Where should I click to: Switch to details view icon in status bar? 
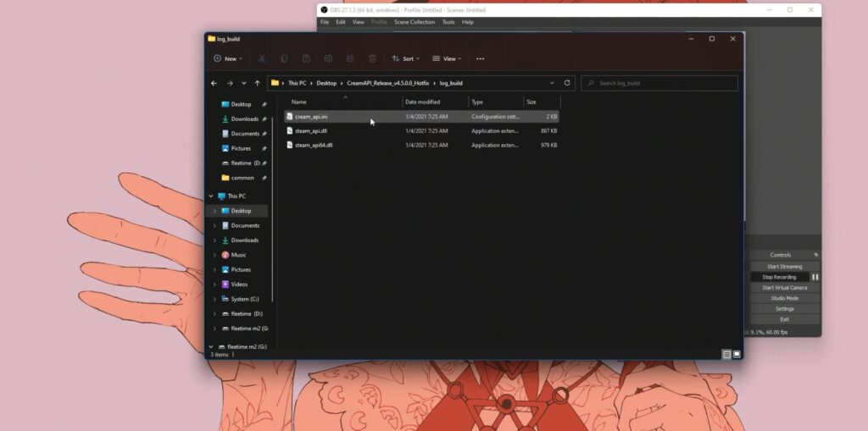click(726, 355)
